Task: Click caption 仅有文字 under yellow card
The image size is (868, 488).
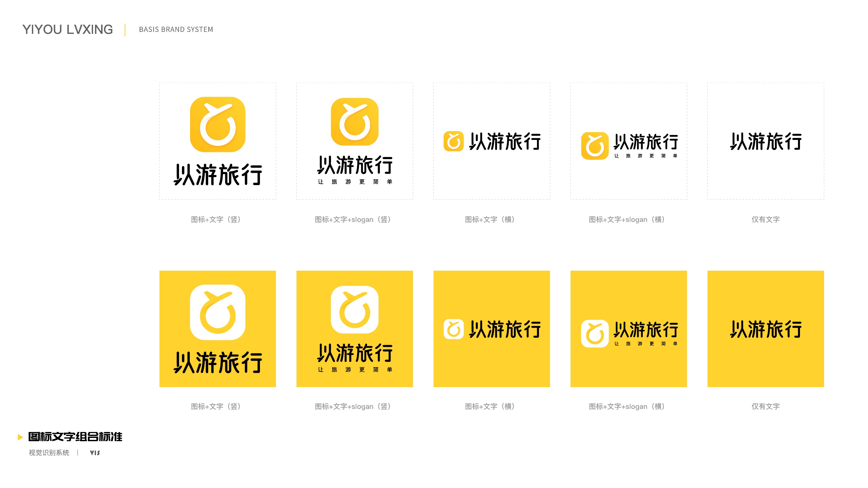Action: tap(765, 406)
